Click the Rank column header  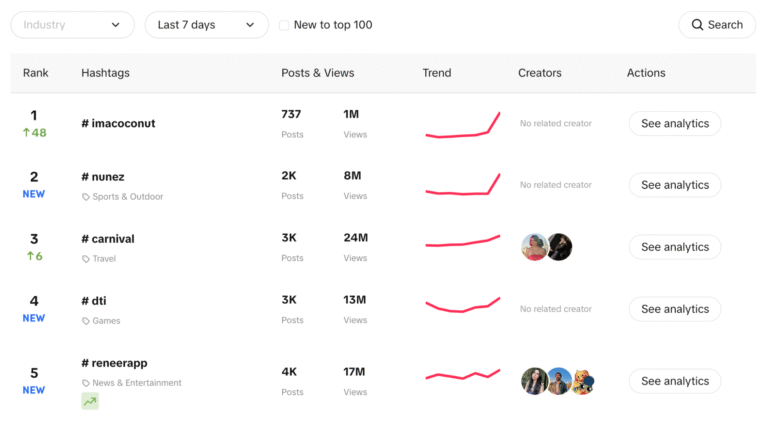[36, 73]
